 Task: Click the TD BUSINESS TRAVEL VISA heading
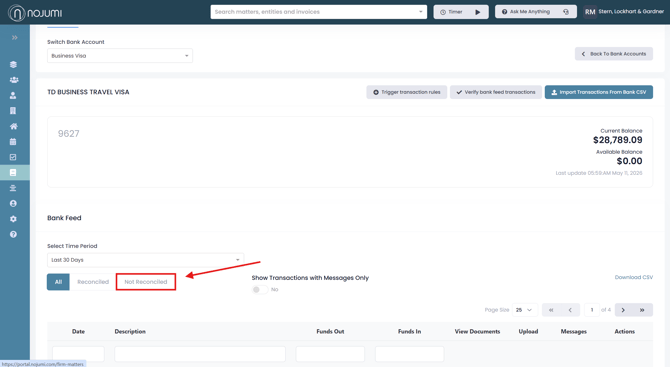[x=88, y=92]
